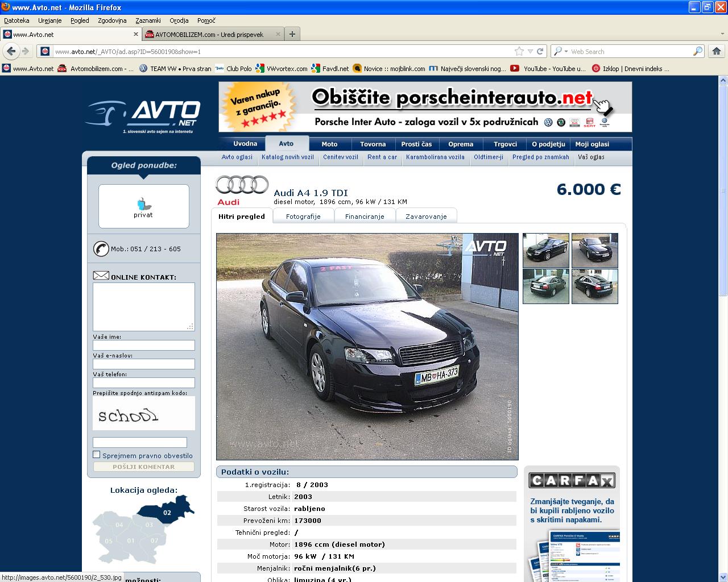The image size is (728, 582).
Task: Open the Firefox Home page icon
Action: (x=717, y=51)
